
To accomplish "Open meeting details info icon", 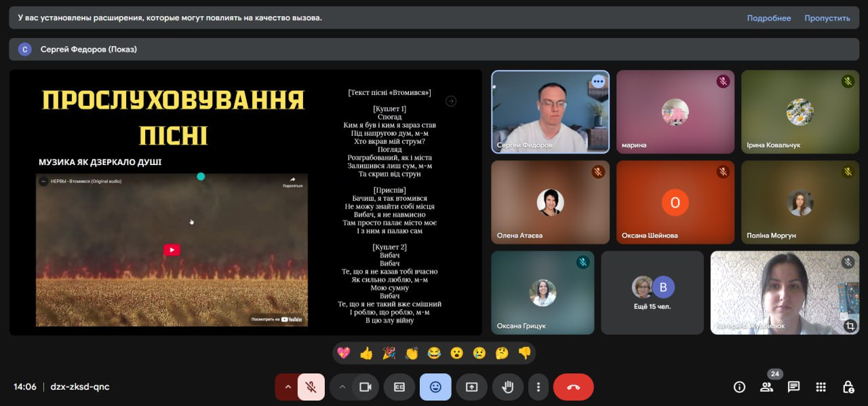I will click(x=739, y=387).
